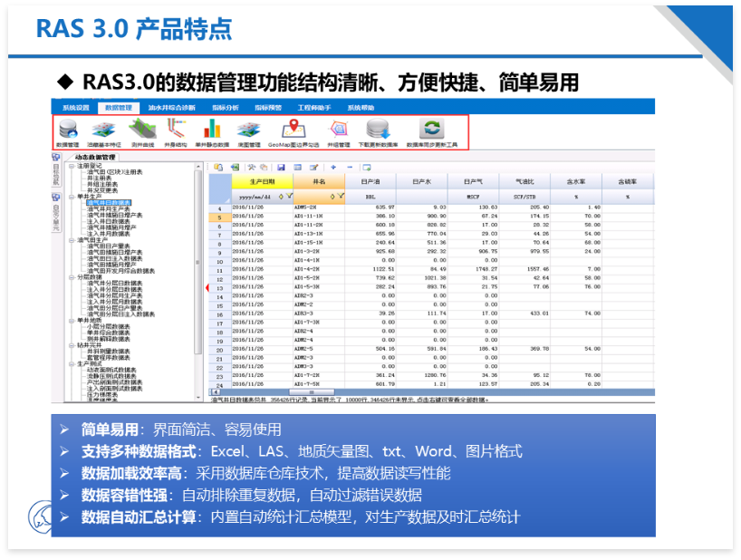Click the save floppy disk icon
This screenshot has height=560, width=741.
pyautogui.click(x=281, y=168)
